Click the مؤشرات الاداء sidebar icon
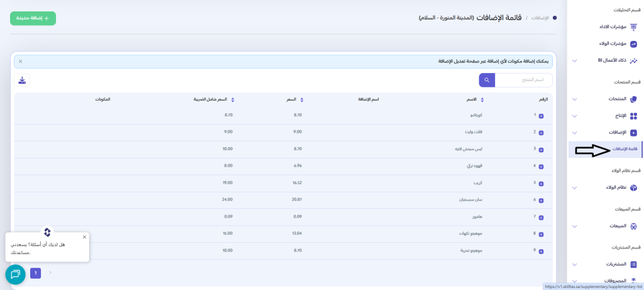 633,27
